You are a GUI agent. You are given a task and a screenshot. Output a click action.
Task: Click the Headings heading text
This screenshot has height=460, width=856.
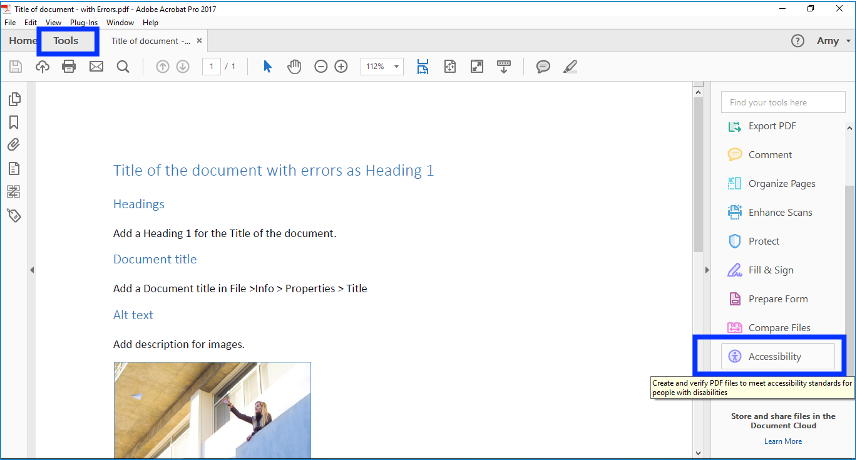coord(139,204)
